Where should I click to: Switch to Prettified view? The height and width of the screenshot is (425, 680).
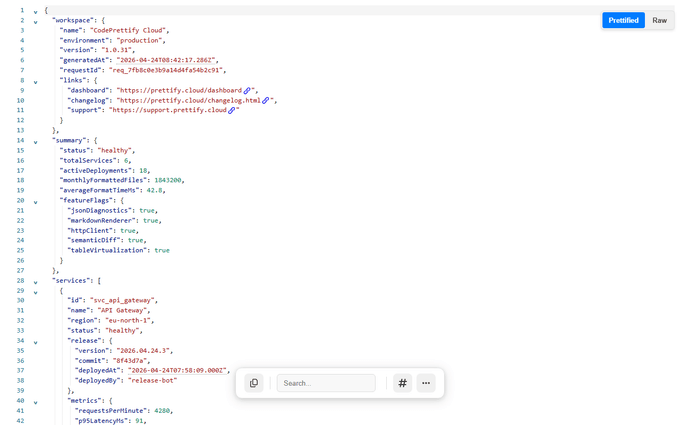click(x=623, y=20)
